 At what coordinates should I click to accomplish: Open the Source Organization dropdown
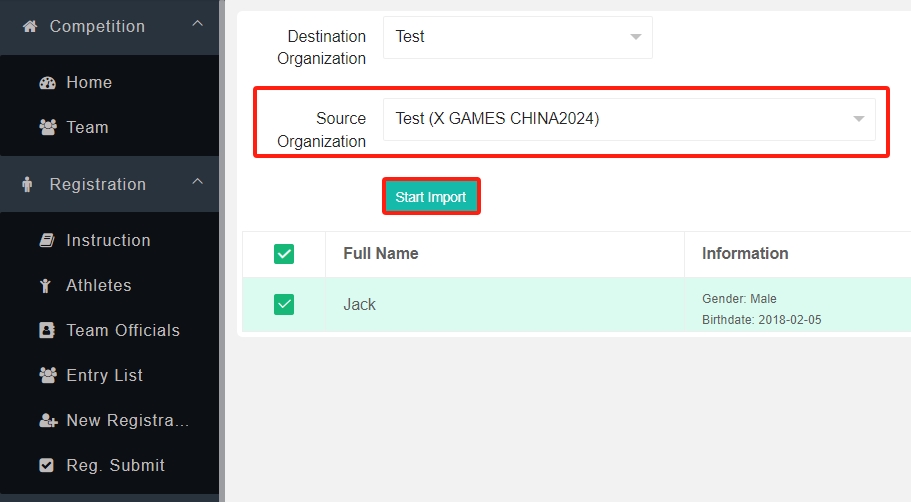(629, 119)
